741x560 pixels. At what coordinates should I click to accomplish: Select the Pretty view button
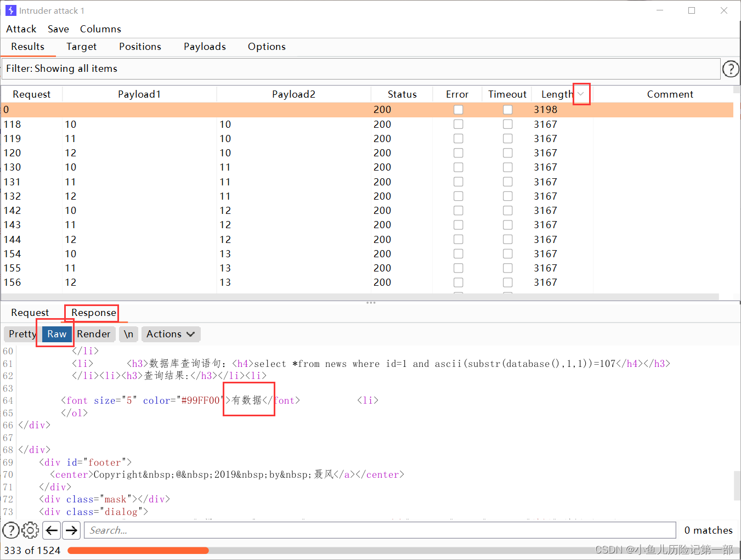click(22, 334)
